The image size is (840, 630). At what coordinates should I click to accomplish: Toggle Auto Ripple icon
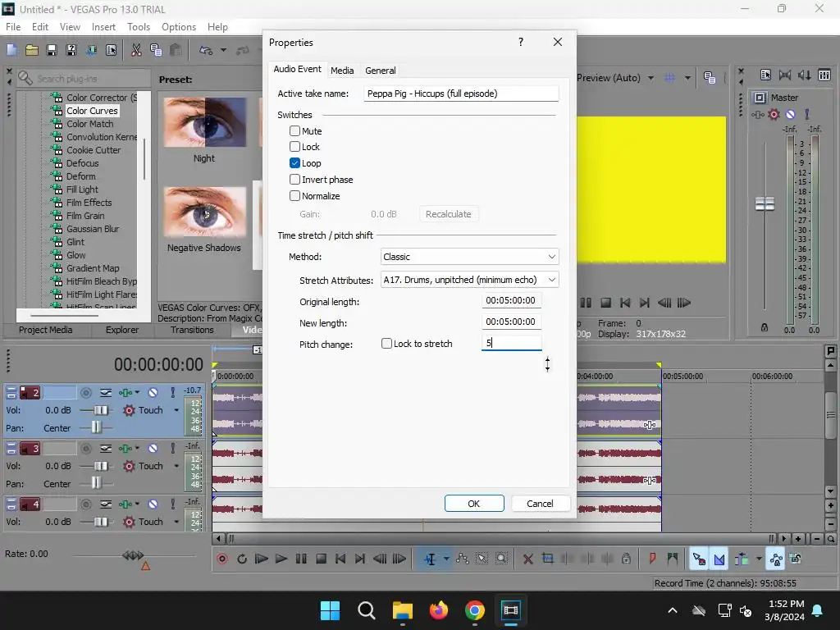pos(742,559)
